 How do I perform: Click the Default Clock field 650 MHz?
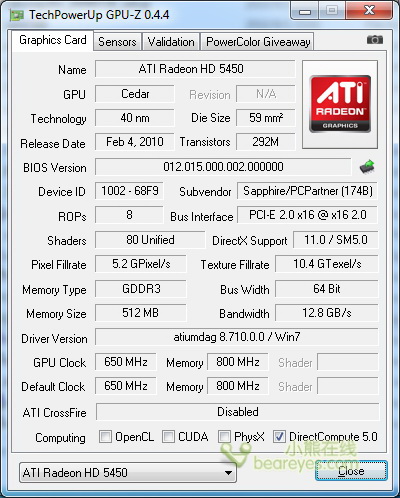click(126, 386)
